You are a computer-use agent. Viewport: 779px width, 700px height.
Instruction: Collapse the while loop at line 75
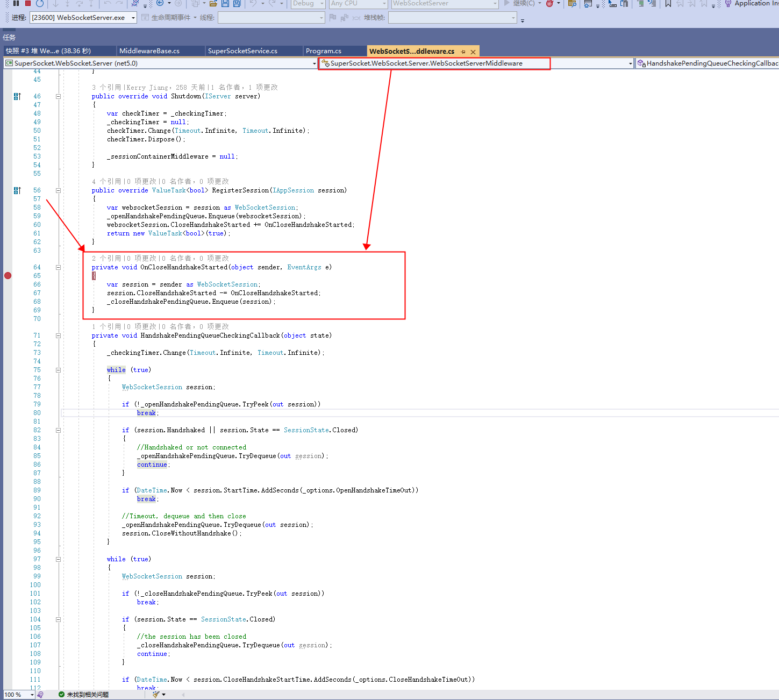coord(58,370)
